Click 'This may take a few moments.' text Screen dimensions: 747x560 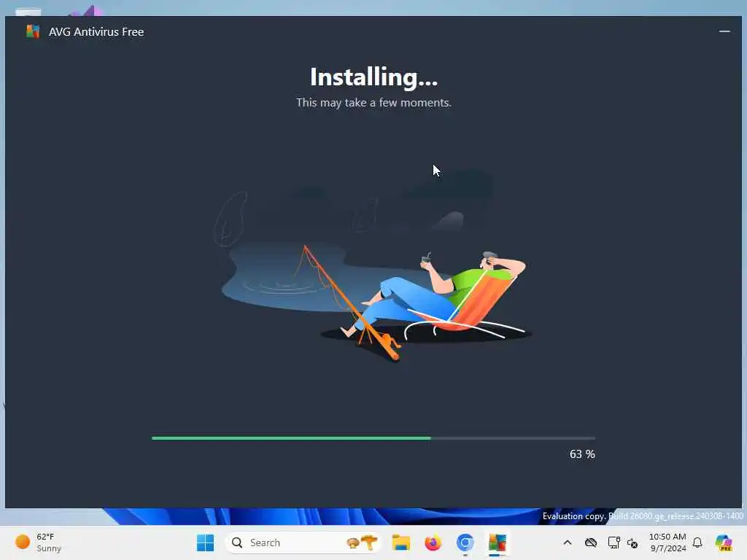(373, 103)
